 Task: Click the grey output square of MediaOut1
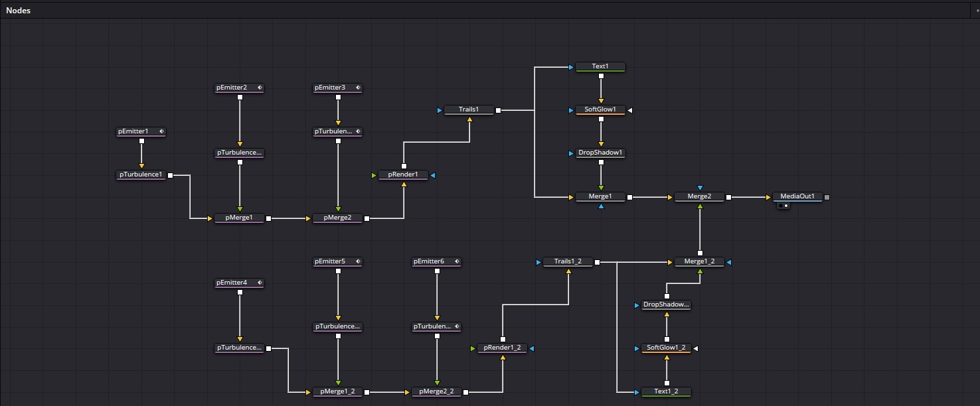(x=827, y=197)
